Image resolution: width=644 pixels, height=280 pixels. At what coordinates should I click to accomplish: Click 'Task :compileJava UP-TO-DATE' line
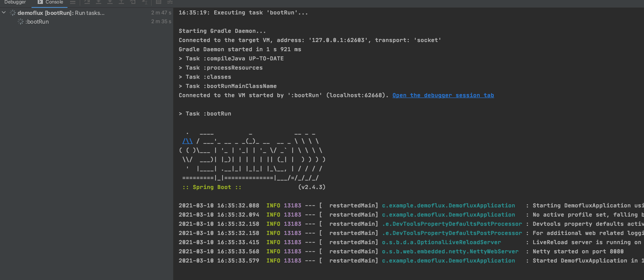[231, 58]
